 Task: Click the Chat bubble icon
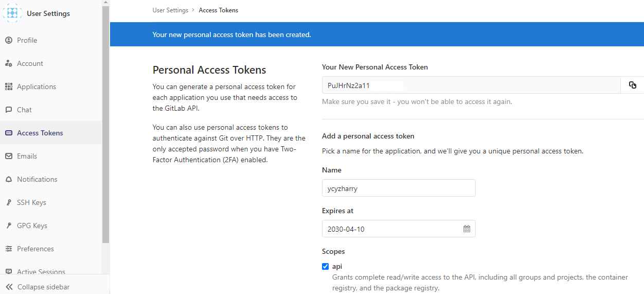click(x=8, y=110)
